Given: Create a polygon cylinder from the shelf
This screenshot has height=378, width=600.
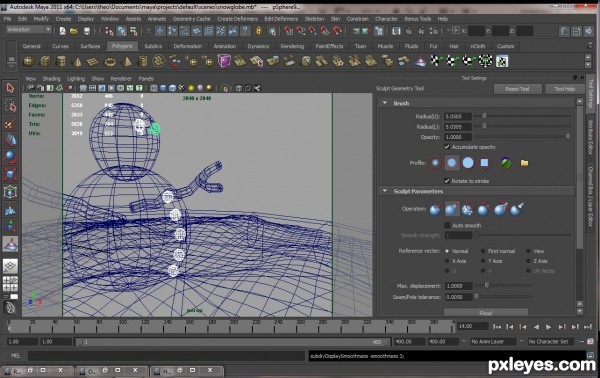Looking at the screenshot, I should click(x=61, y=61).
